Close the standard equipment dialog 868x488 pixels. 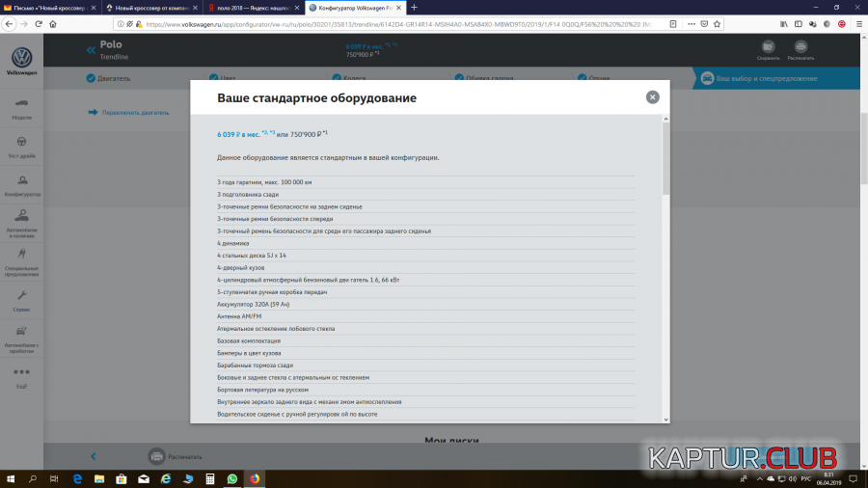653,96
